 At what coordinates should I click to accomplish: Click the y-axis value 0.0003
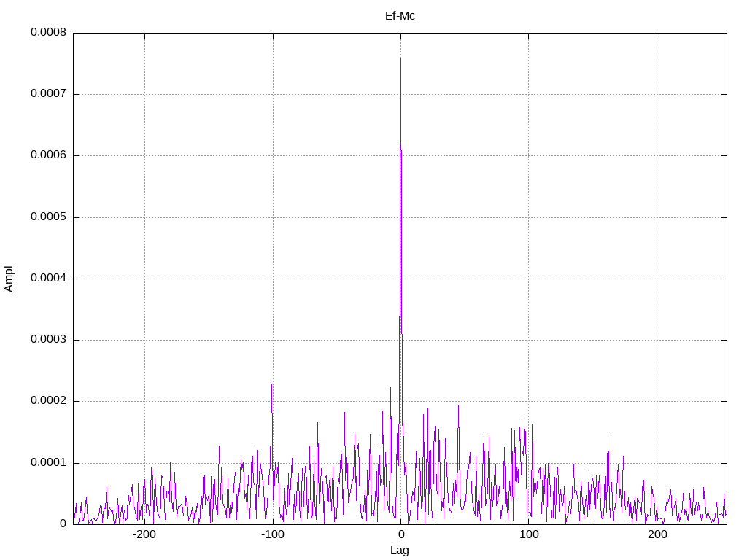point(48,339)
